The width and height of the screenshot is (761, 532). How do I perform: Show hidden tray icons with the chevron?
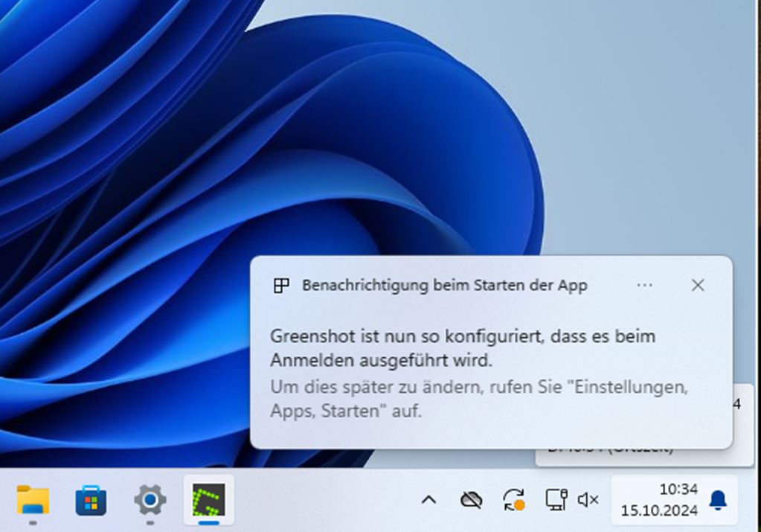click(430, 500)
